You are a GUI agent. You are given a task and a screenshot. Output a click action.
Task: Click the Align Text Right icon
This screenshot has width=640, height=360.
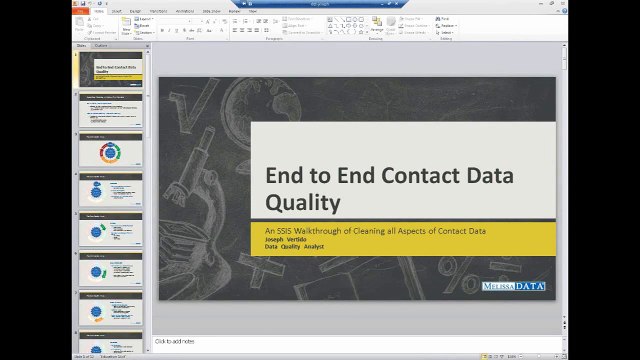249,30
